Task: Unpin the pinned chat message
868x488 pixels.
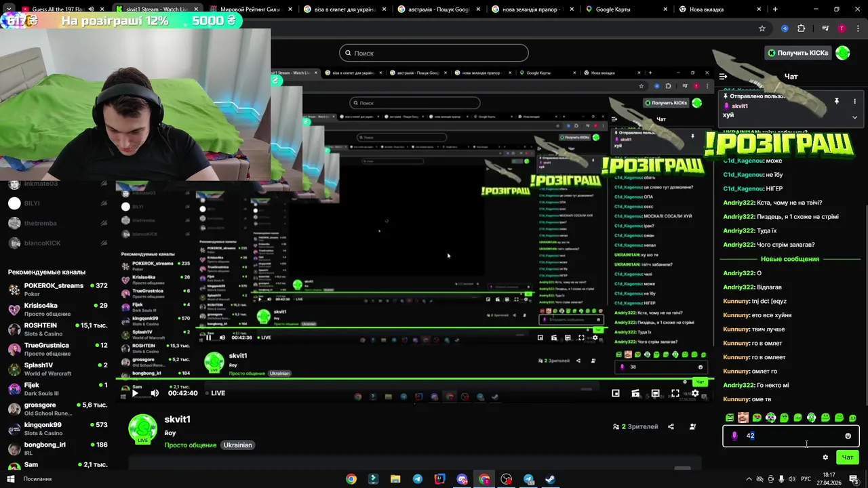Action: tap(836, 101)
